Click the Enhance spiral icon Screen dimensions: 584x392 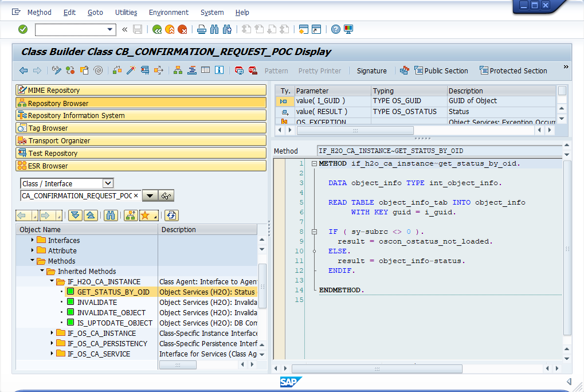99,70
